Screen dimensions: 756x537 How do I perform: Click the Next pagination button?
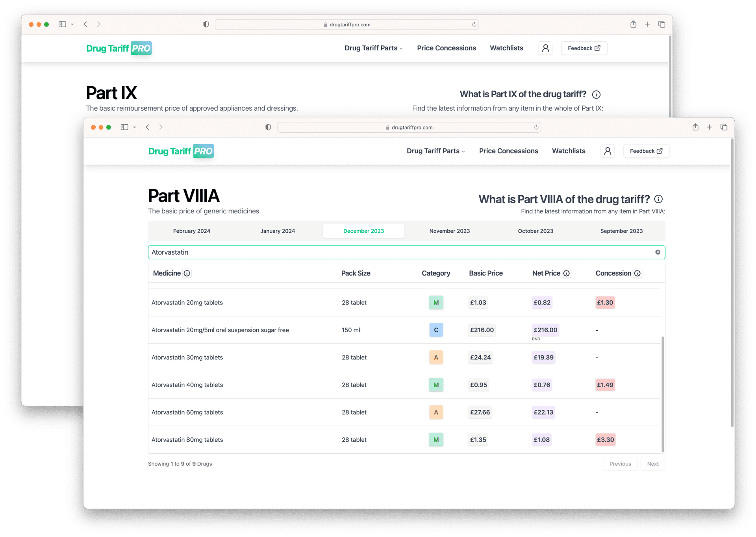pyautogui.click(x=652, y=464)
